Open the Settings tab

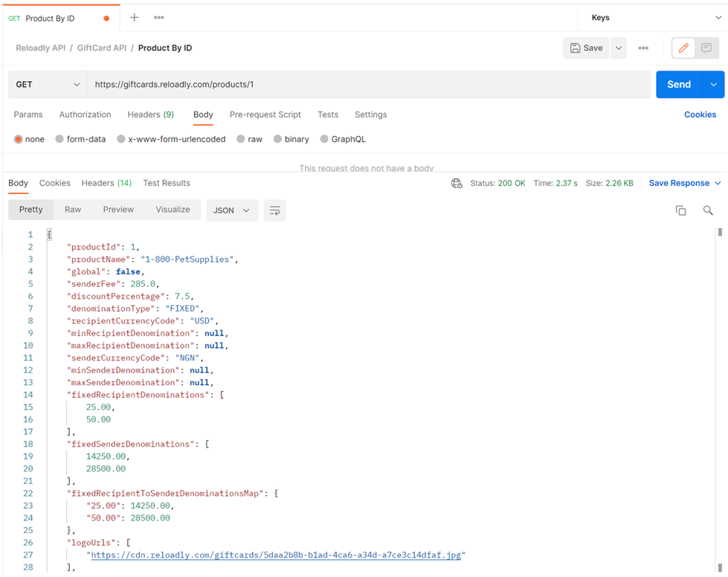click(x=370, y=115)
